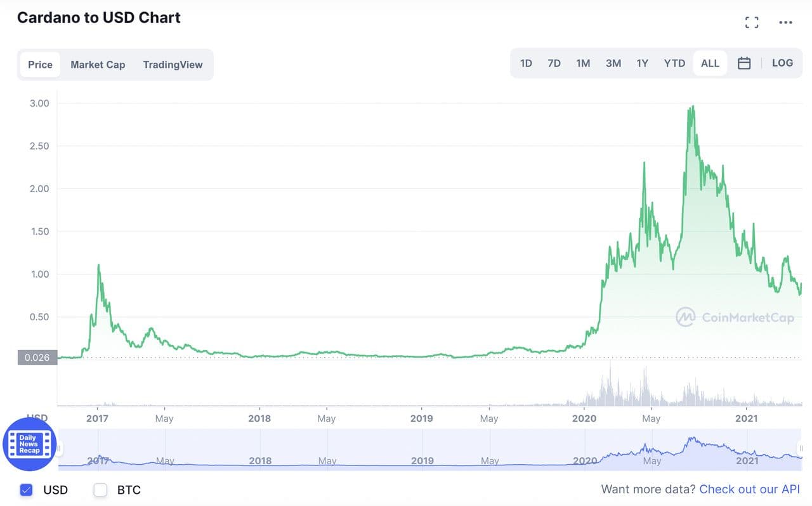Set chart range to YTD
The image size is (812, 506).
pos(674,63)
